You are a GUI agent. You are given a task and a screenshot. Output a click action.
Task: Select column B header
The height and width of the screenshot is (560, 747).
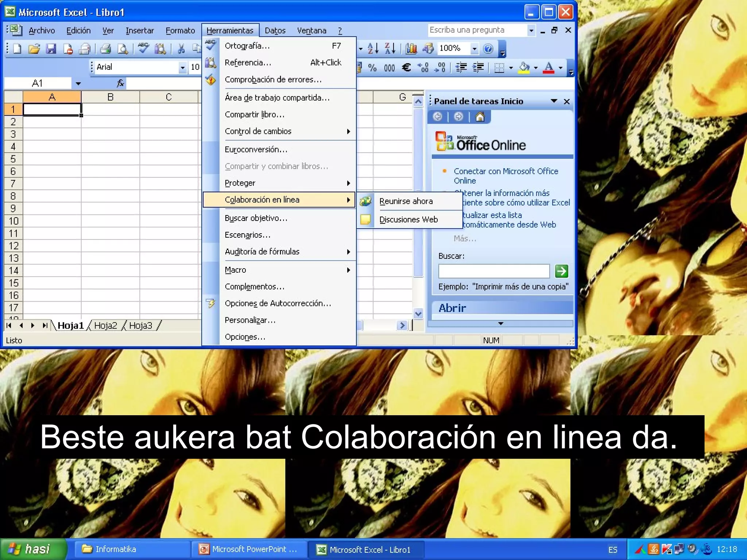coord(111,97)
